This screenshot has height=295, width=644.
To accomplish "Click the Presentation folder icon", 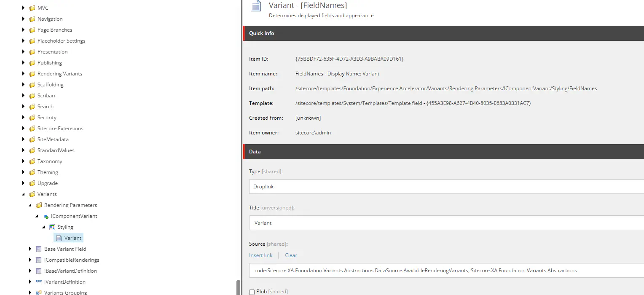I will (32, 52).
